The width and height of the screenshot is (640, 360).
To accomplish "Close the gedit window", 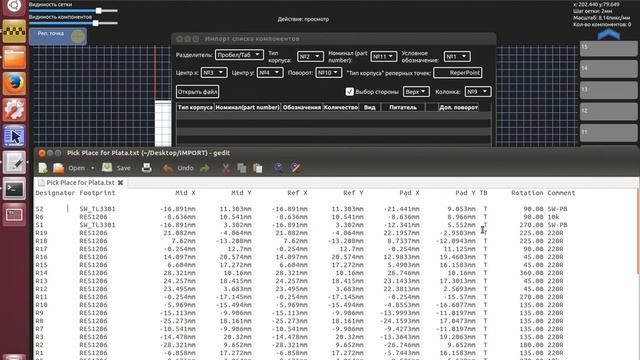I will coord(42,153).
